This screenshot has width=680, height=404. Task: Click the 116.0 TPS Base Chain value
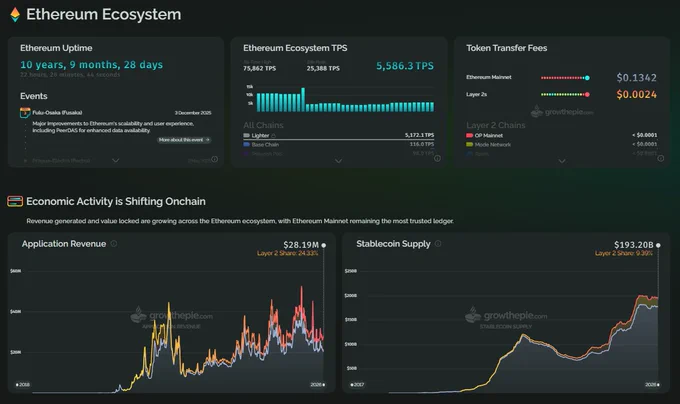(x=422, y=144)
